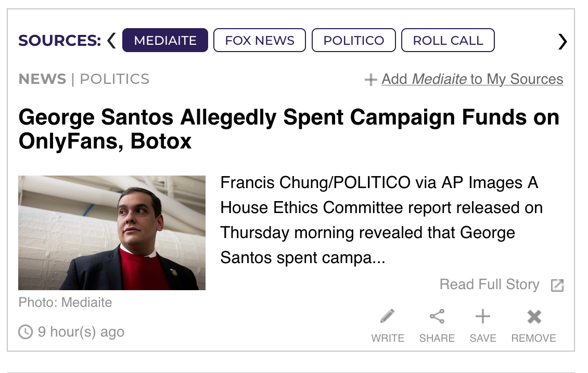Switch to the ROLL CALL source tab

pos(448,41)
